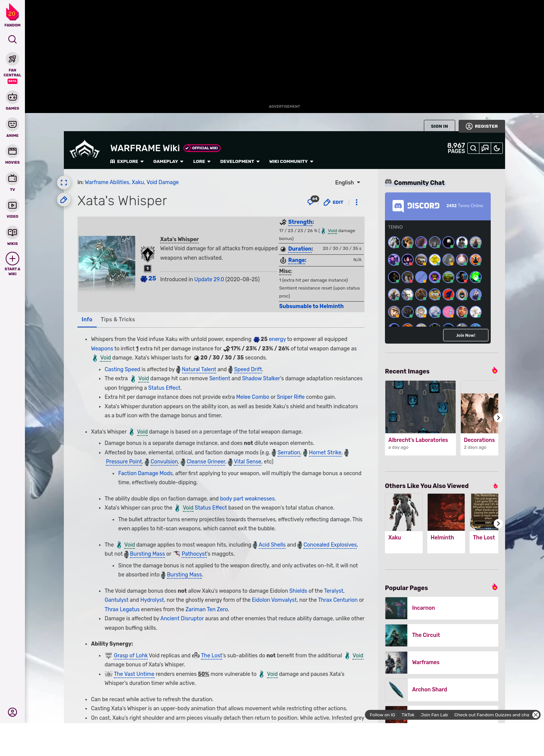Click the Sign In button
This screenshot has height=756, width=544.
439,126
